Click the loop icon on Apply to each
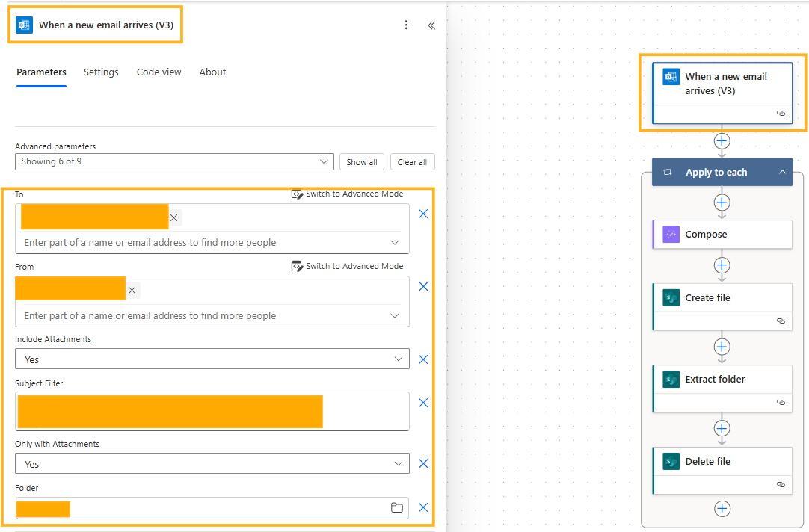Screen dimensions: 809x532 [x=667, y=172]
